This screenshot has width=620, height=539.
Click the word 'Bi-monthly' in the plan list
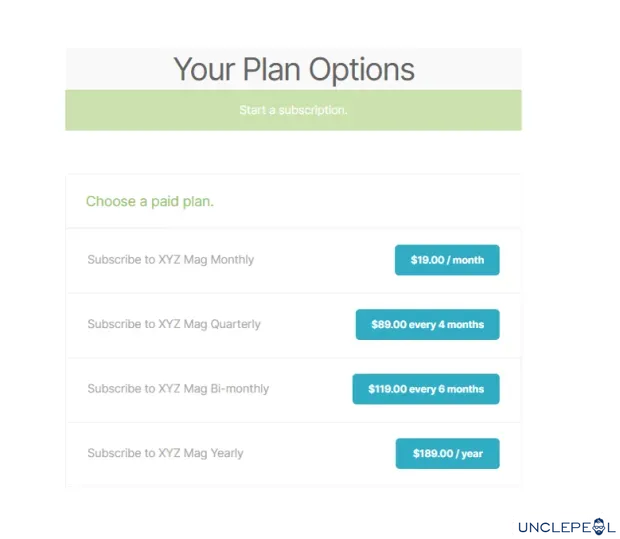(x=239, y=388)
